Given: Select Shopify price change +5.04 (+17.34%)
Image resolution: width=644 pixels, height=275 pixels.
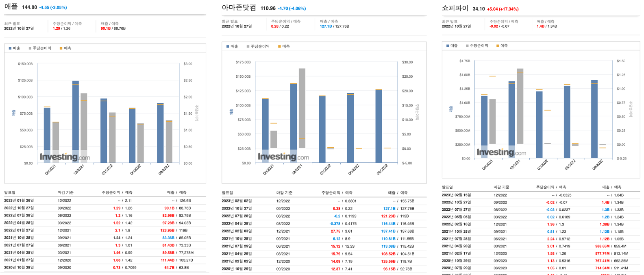Looking at the screenshot, I should tap(503, 9).
